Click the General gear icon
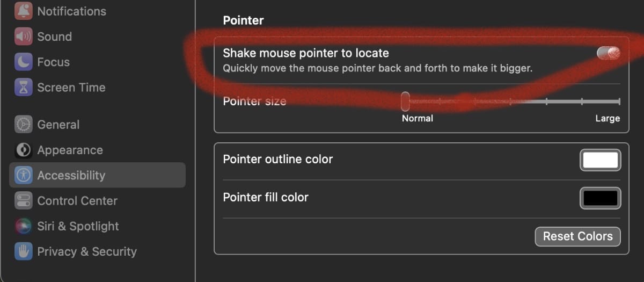644x282 pixels. (x=23, y=125)
